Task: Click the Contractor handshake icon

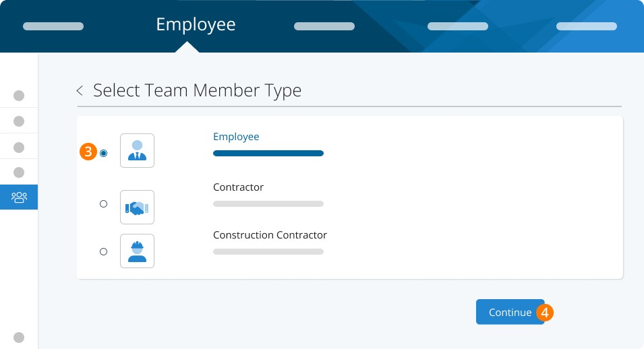Action: [137, 207]
